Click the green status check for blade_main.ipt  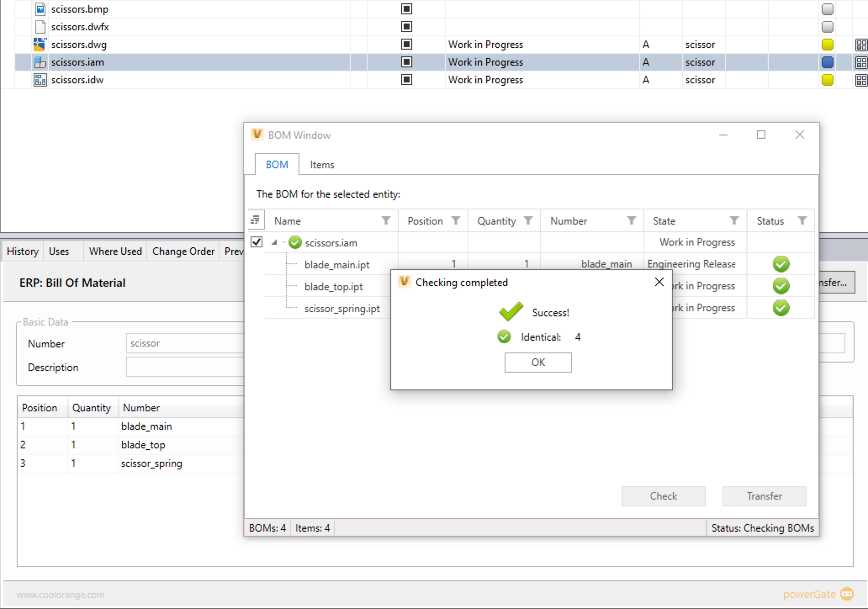[781, 264]
